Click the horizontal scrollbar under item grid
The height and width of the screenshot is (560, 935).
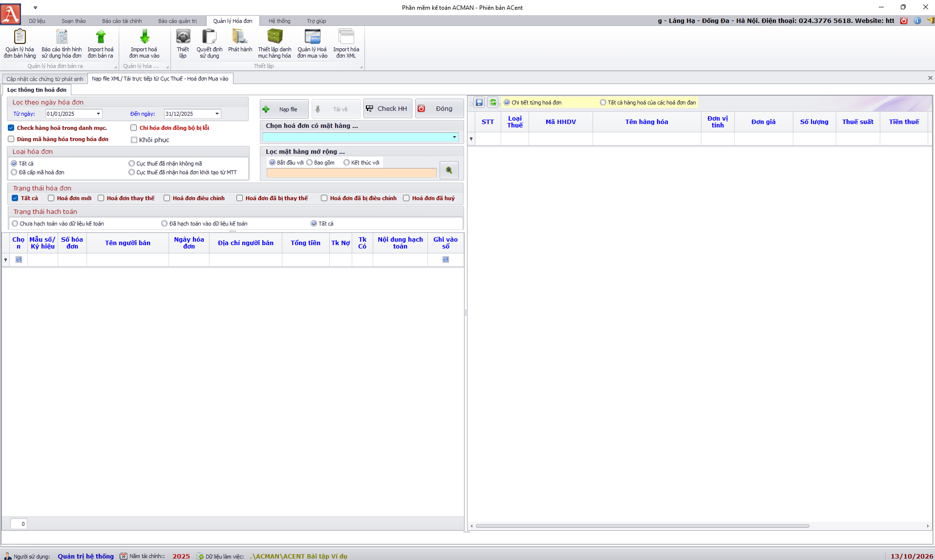pyautogui.click(x=642, y=526)
